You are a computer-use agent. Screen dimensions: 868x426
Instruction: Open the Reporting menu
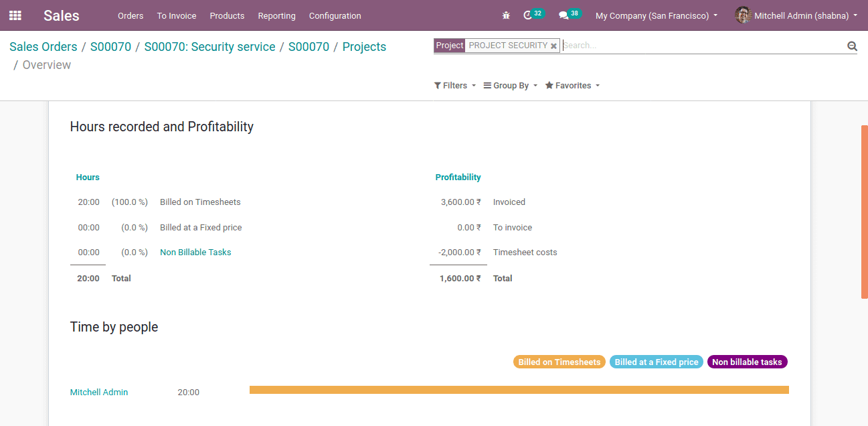(276, 15)
